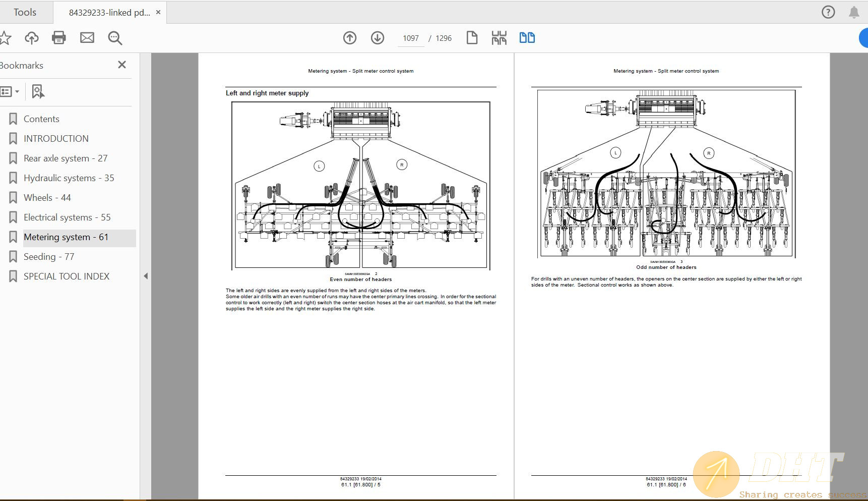
Task: Jump to Hydraulic systems - 35 bookmark
Action: click(x=69, y=178)
